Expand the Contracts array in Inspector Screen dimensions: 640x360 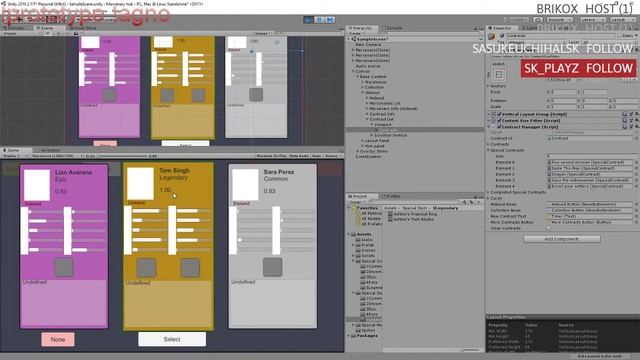(488, 144)
